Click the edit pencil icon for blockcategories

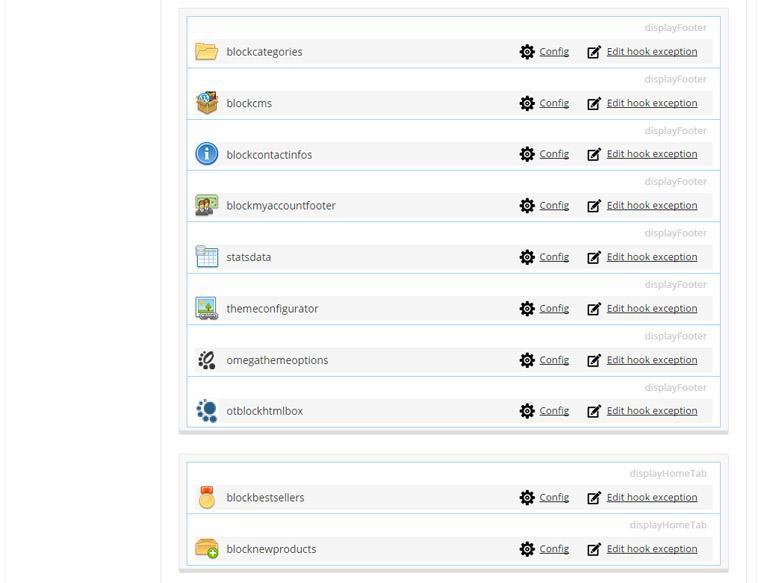594,52
